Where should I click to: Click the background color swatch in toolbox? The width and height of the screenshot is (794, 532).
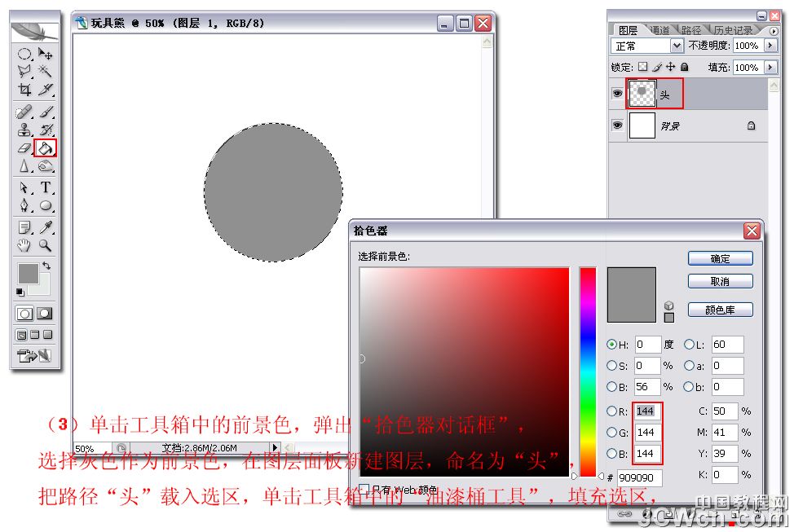pos(42,287)
